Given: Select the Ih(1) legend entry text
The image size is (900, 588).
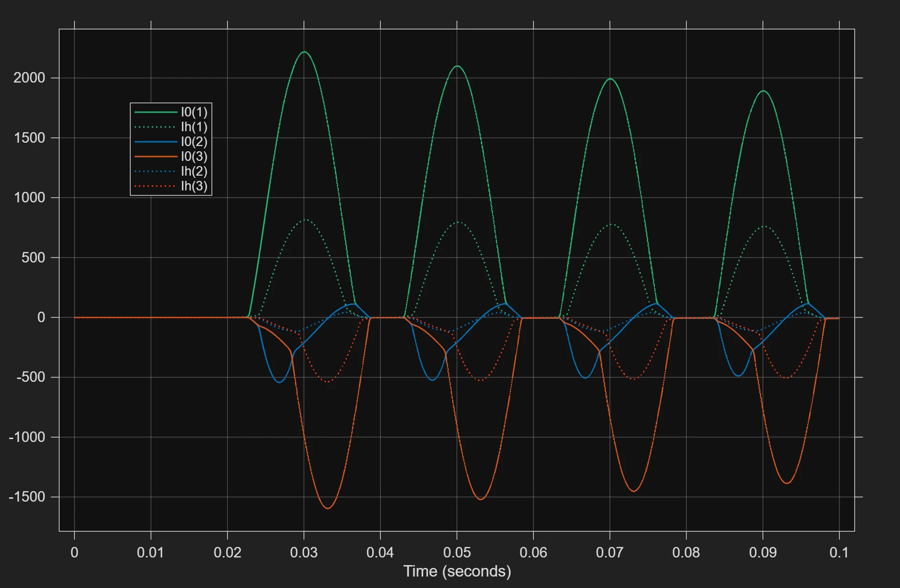Looking at the screenshot, I should coord(194,127).
